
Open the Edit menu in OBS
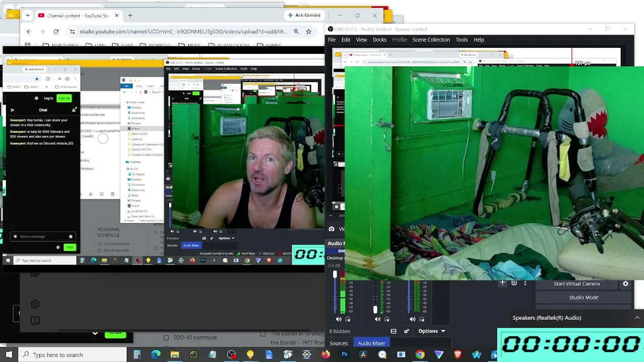tap(346, 40)
